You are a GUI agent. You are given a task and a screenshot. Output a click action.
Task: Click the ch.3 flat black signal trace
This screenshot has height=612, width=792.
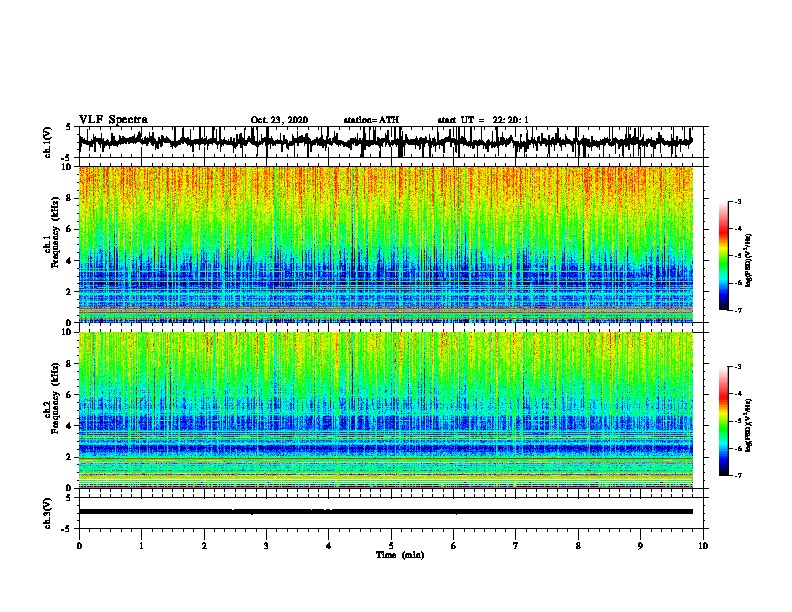[386, 512]
